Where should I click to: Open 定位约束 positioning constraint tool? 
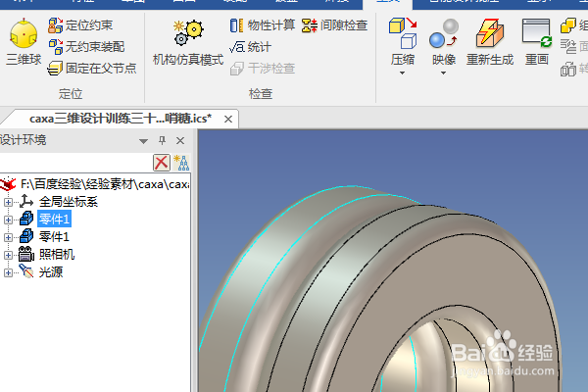(80, 25)
